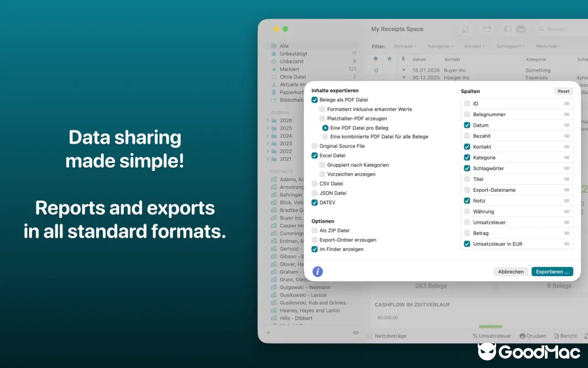Click the Drucken print button
The image size is (588, 368).
[533, 336]
